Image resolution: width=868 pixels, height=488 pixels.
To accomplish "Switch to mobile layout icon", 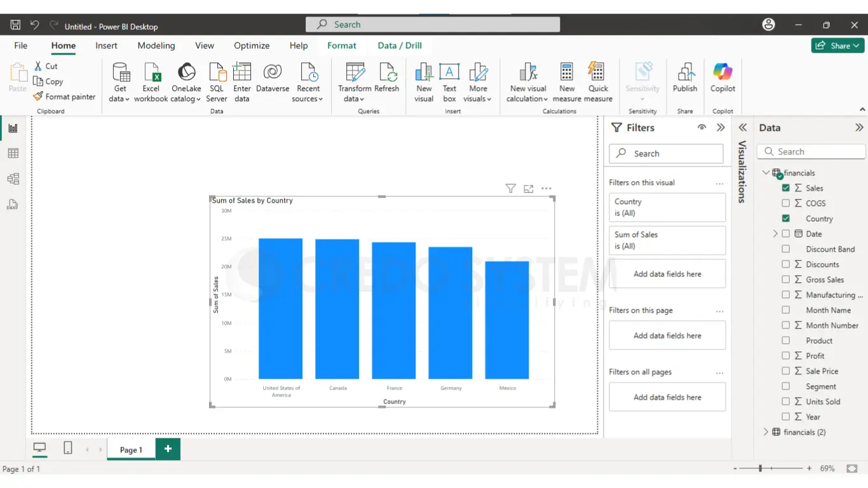I will (68, 449).
